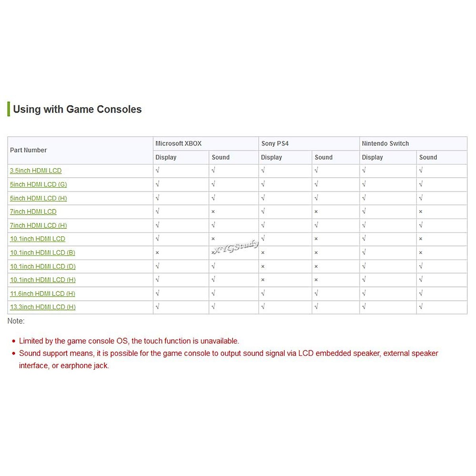
Task: Open the 7inch HDMI LCD (H) link
Action: coord(38,225)
